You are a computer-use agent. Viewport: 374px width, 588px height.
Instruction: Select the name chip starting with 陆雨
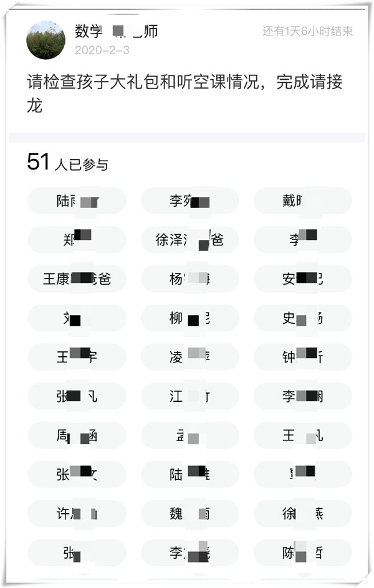(77, 201)
